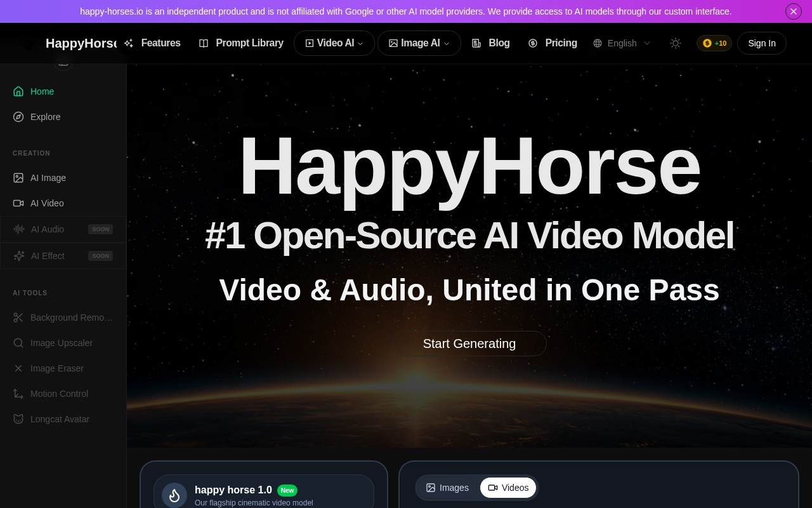Switch to the Images tab

click(447, 488)
